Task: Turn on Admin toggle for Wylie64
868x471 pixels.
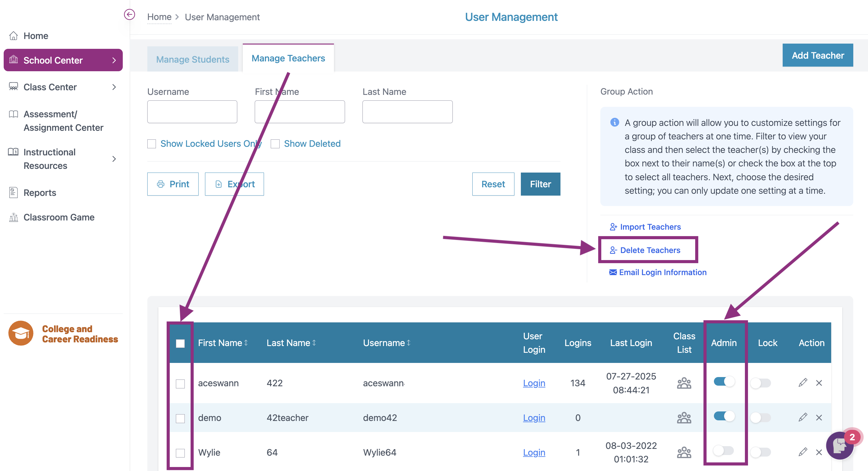Action: pyautogui.click(x=723, y=450)
